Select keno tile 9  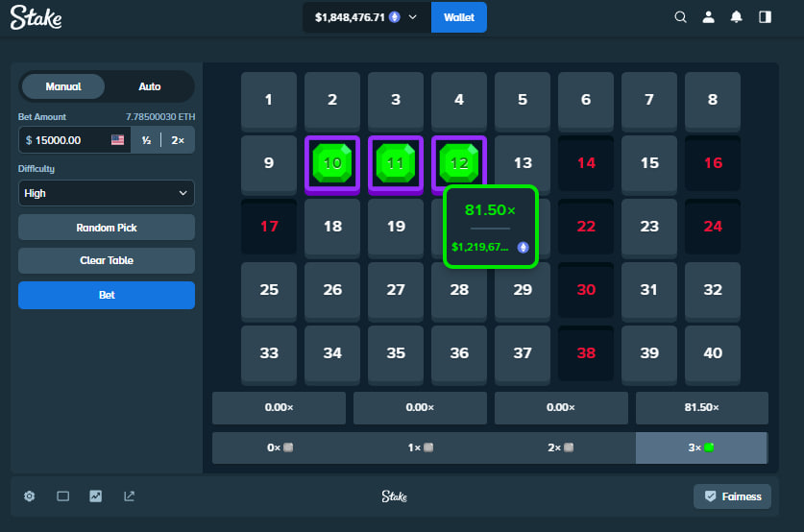click(x=269, y=163)
